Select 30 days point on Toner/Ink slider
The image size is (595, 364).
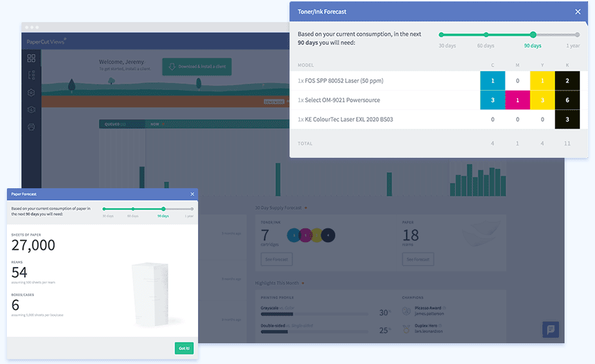441,35
